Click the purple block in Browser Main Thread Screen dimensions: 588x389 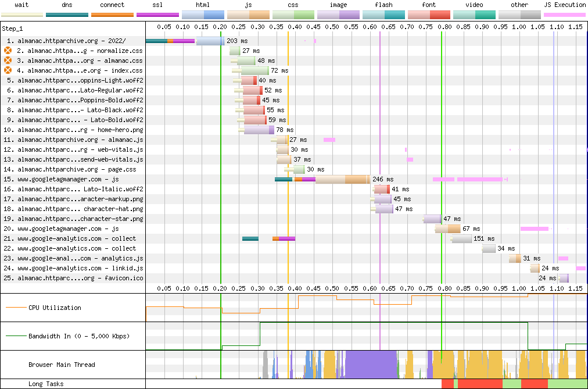[x=370, y=365]
